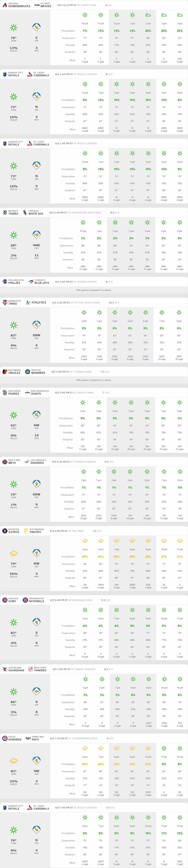Click the AT GUARANTEED RATE FIELD venue text
Image resolution: width=188 pixels, height=868 pixels.
point(85,213)
